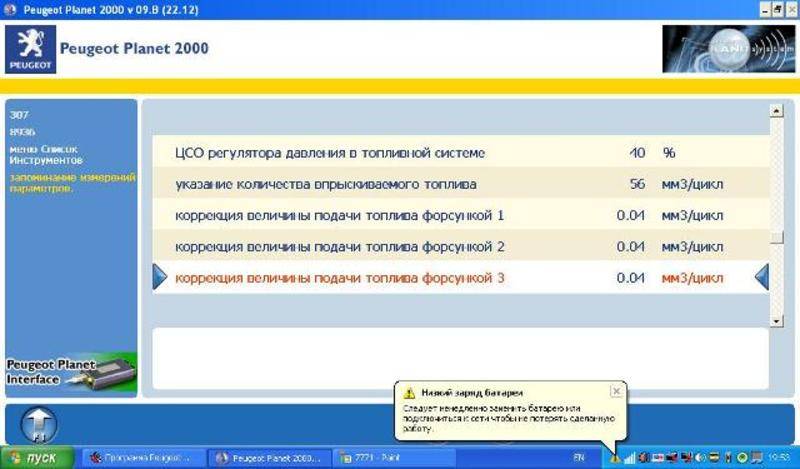
Task: Open the Windows 'пуск' Start button
Action: pos(38,458)
